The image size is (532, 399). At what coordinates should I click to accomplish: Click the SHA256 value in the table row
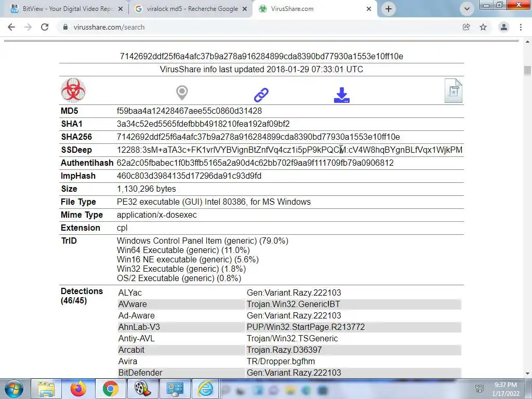[258, 137]
